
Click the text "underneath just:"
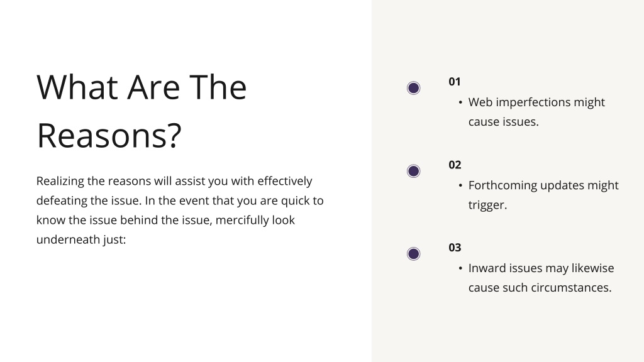coord(81,239)
